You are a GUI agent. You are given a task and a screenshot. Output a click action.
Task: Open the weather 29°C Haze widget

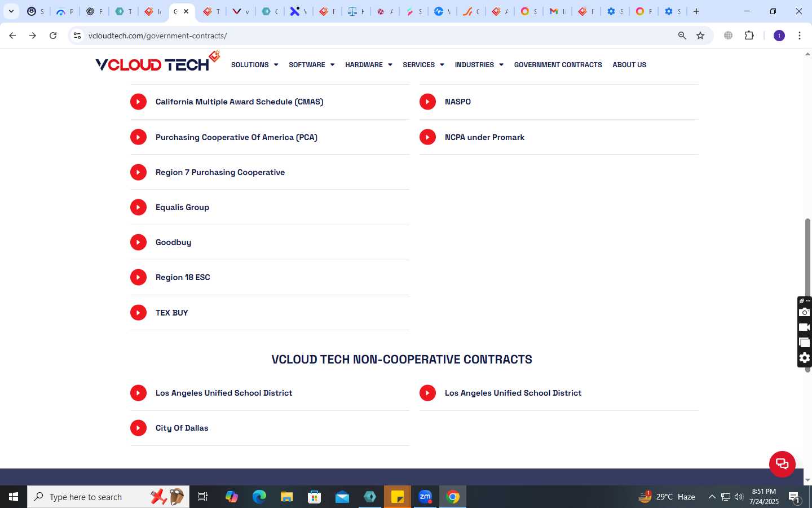(667, 497)
